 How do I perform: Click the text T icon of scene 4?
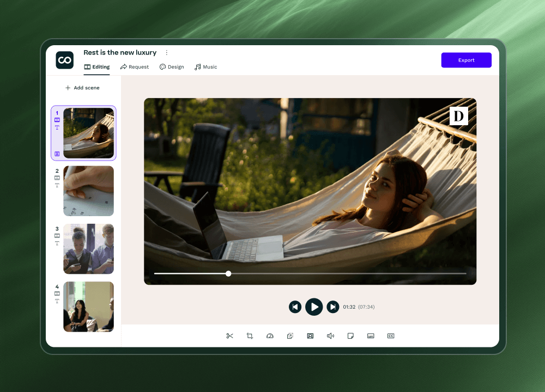tap(57, 301)
